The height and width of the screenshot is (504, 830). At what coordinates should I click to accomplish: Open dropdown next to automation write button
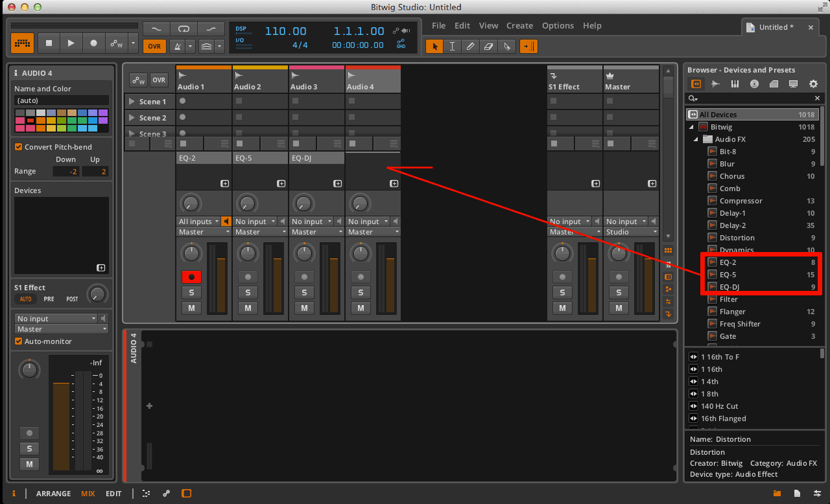coord(133,43)
